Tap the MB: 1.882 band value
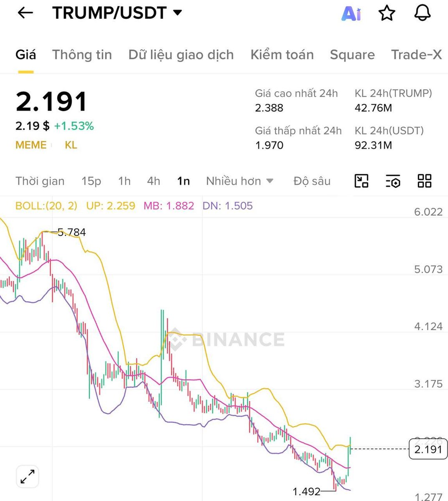The height and width of the screenshot is (501, 448). coord(169,205)
